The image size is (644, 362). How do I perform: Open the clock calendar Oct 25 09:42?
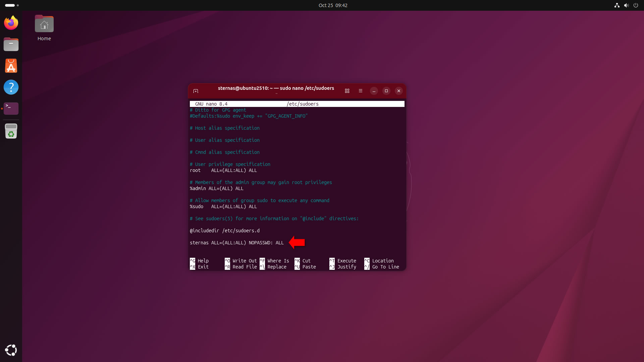click(333, 5)
